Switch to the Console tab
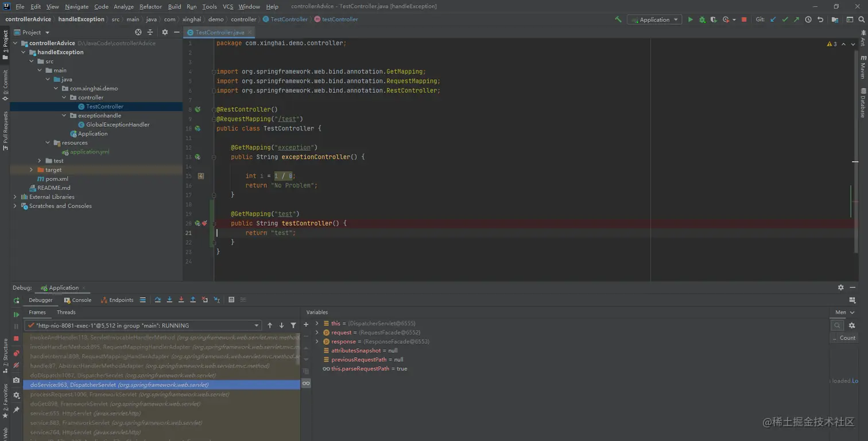The image size is (868, 441). [x=78, y=300]
